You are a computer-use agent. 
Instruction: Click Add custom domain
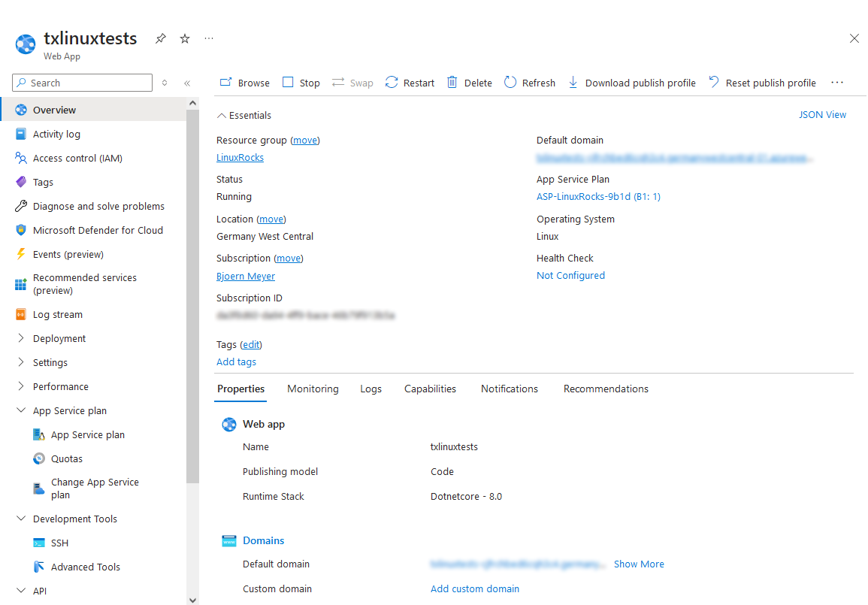click(x=474, y=588)
